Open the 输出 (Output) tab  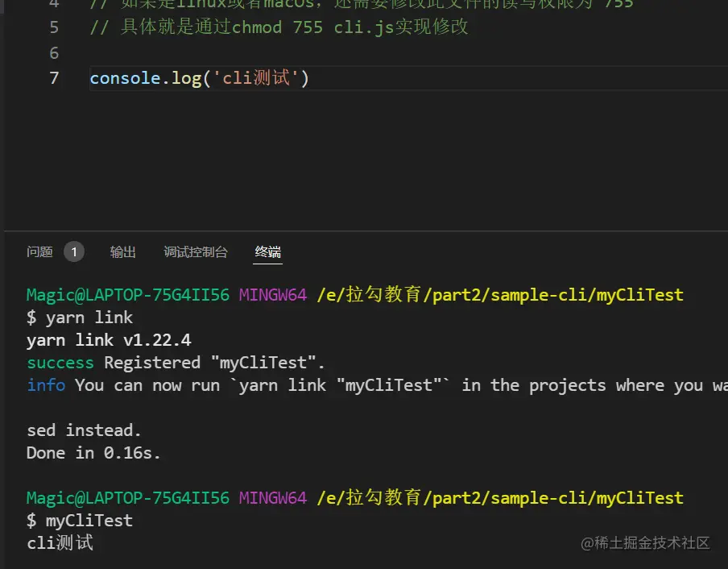[122, 252]
